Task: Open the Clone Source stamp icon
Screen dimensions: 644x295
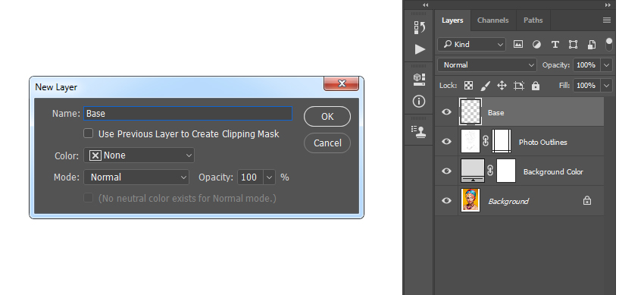Action: (419, 131)
